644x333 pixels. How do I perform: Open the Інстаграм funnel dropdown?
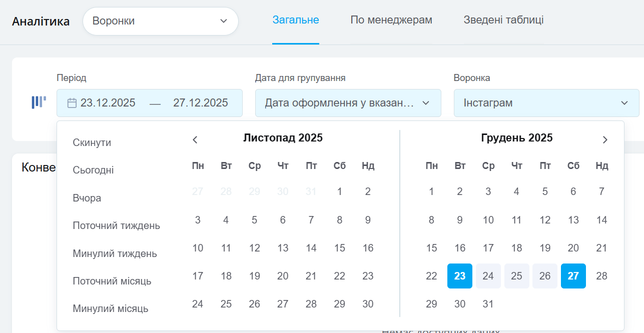[x=546, y=103]
